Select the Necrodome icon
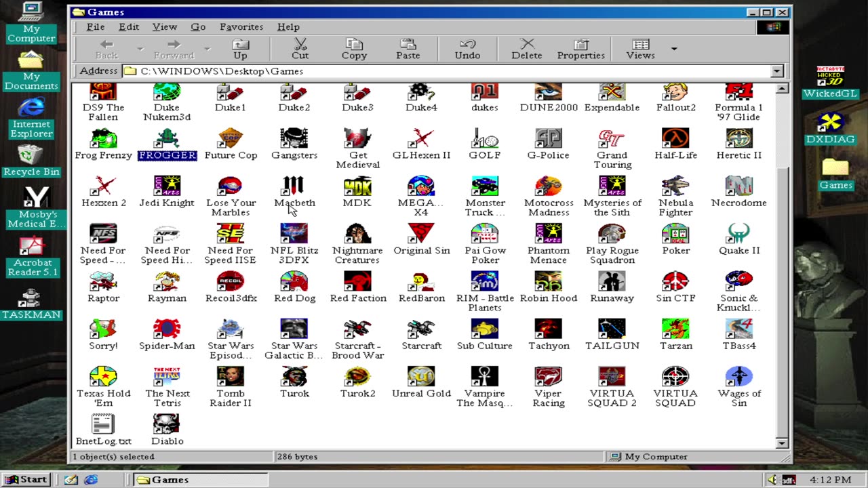 [739, 186]
